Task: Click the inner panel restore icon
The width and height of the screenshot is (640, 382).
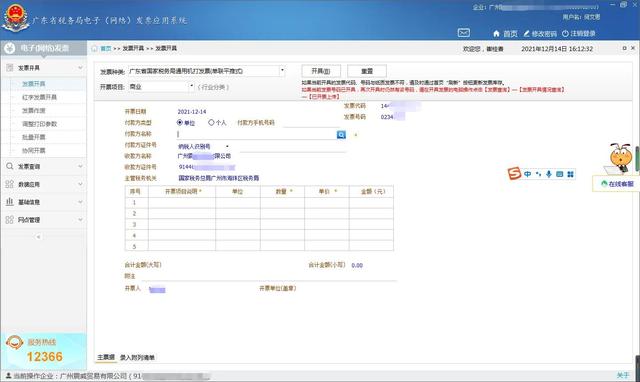Action: (x=624, y=48)
